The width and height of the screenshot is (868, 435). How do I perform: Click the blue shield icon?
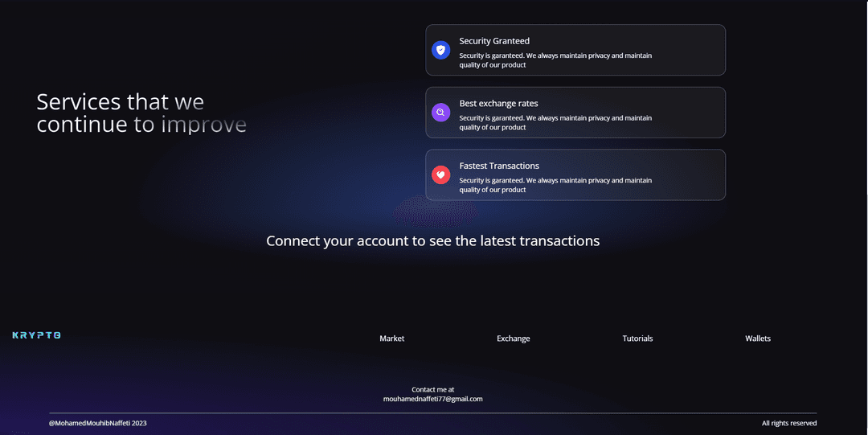pos(440,50)
